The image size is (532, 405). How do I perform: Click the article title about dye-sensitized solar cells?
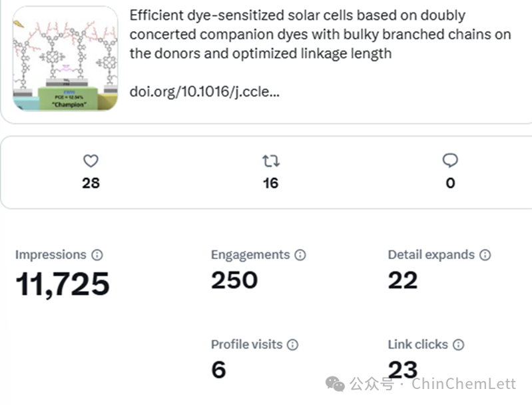click(320, 34)
